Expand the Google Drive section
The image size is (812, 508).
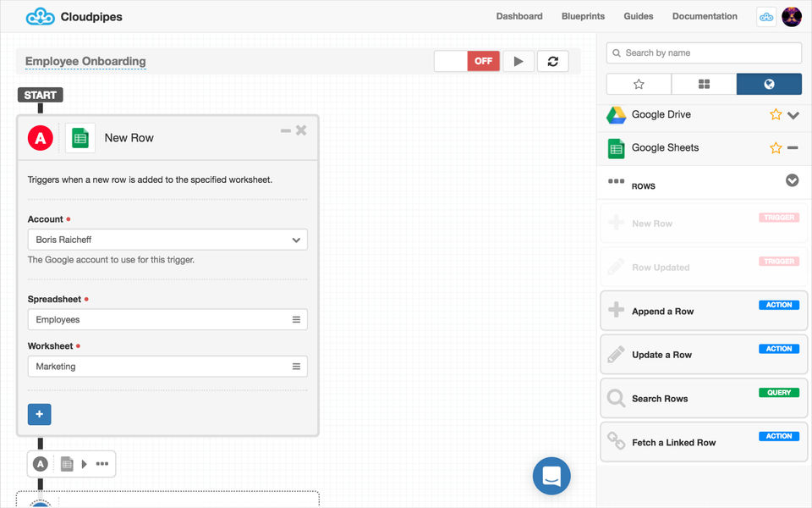793,115
